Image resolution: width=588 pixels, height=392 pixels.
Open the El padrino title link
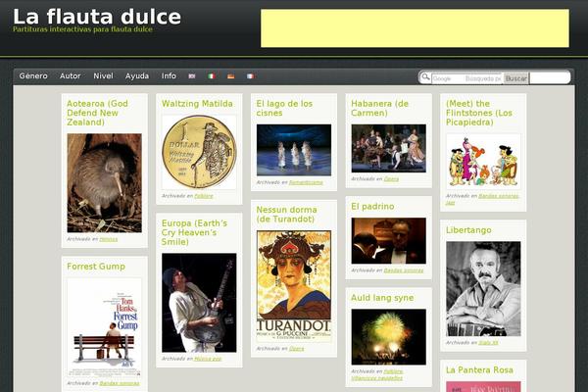tap(372, 207)
